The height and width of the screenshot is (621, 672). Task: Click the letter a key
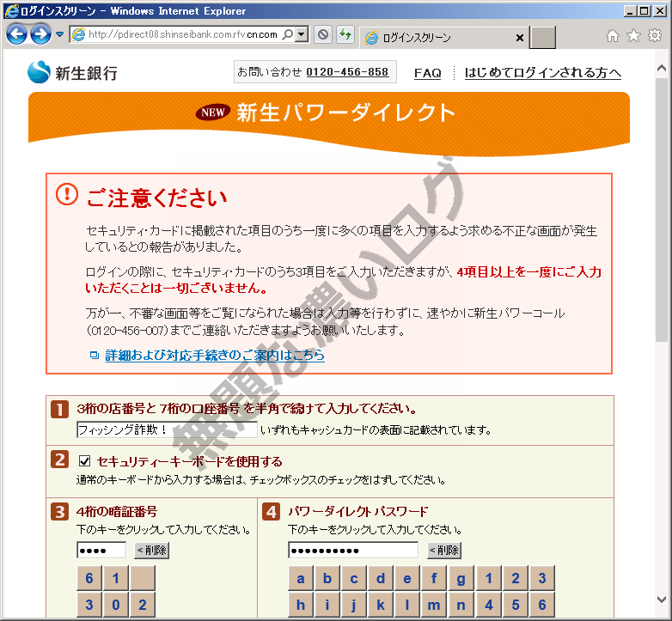click(x=301, y=578)
